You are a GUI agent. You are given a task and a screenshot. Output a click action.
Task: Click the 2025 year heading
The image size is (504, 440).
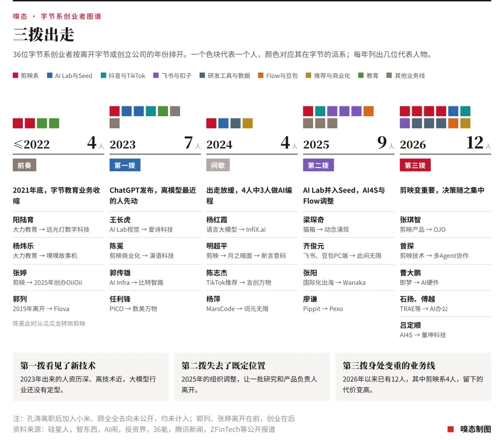[x=316, y=144]
